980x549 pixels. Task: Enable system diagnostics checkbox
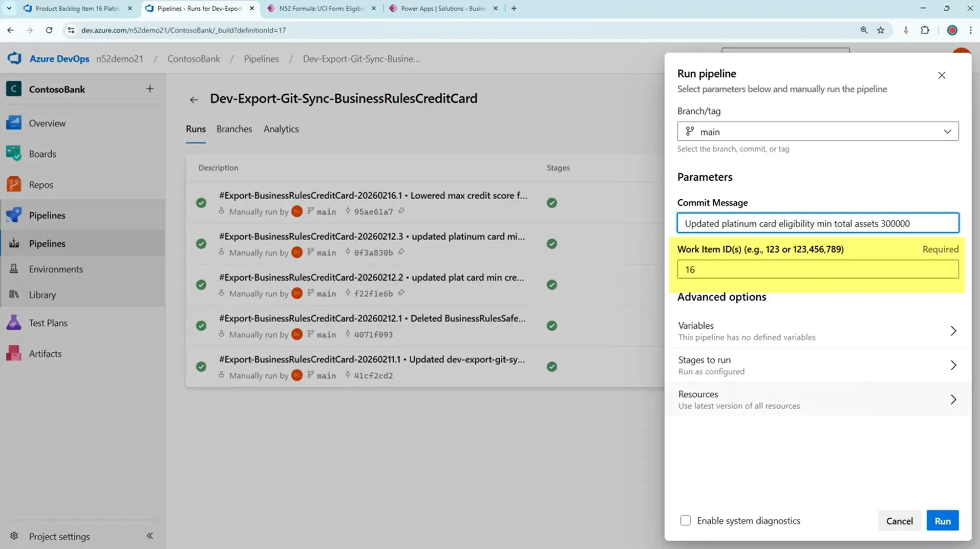click(686, 520)
